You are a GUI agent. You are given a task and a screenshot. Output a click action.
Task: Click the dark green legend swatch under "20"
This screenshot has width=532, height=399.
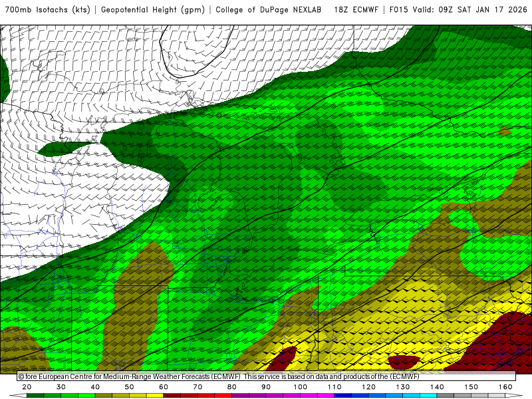(35, 396)
